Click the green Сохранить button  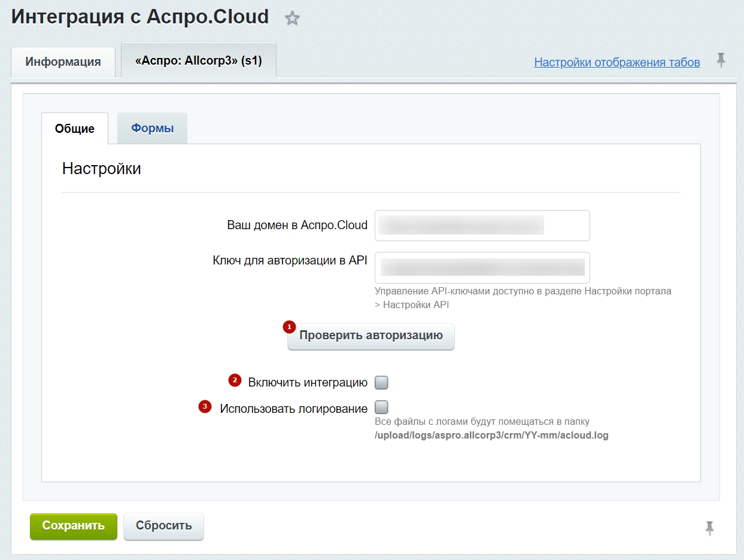click(x=74, y=526)
